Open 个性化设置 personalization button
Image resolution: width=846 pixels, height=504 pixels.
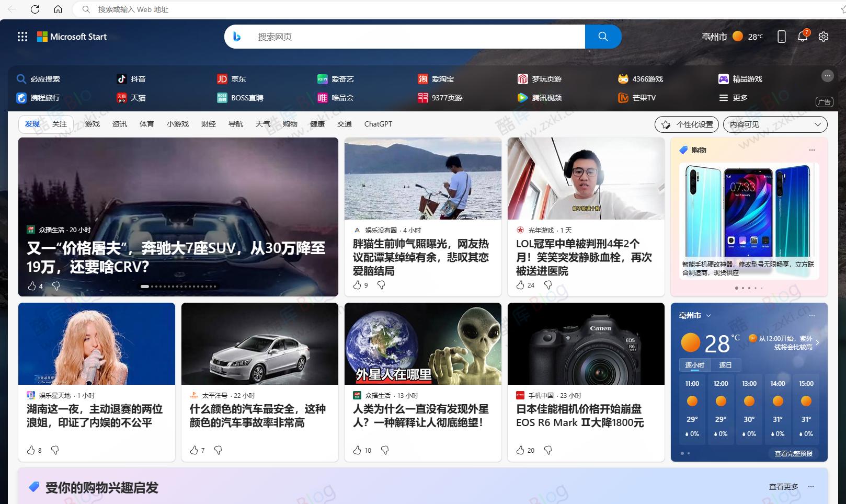[687, 124]
